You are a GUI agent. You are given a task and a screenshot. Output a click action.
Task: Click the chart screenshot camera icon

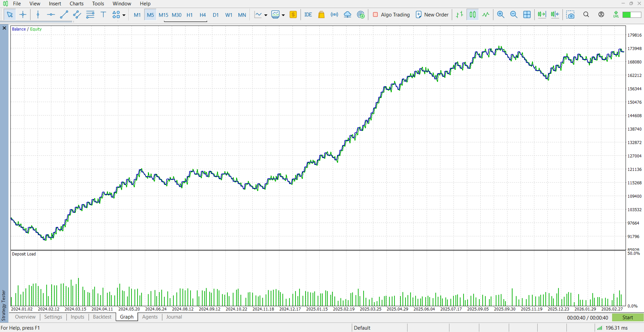pyautogui.click(x=571, y=14)
